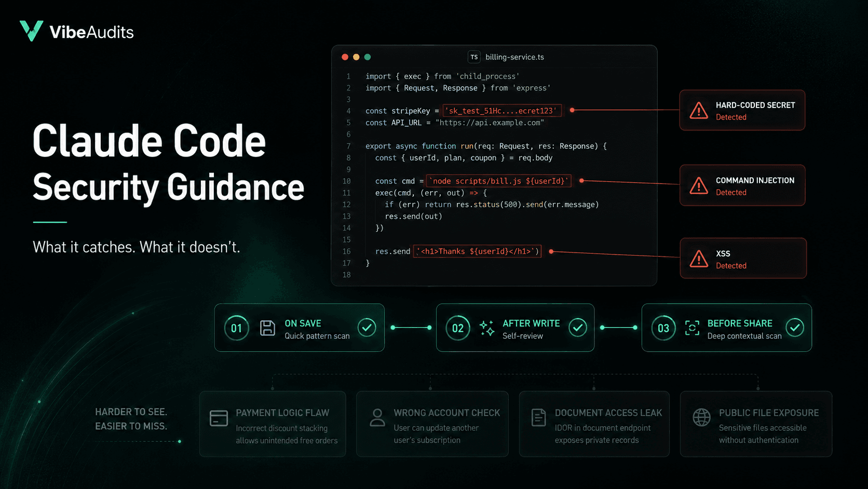The image size is (868, 489).
Task: Click the Claude Code headline text
Action: click(150, 141)
